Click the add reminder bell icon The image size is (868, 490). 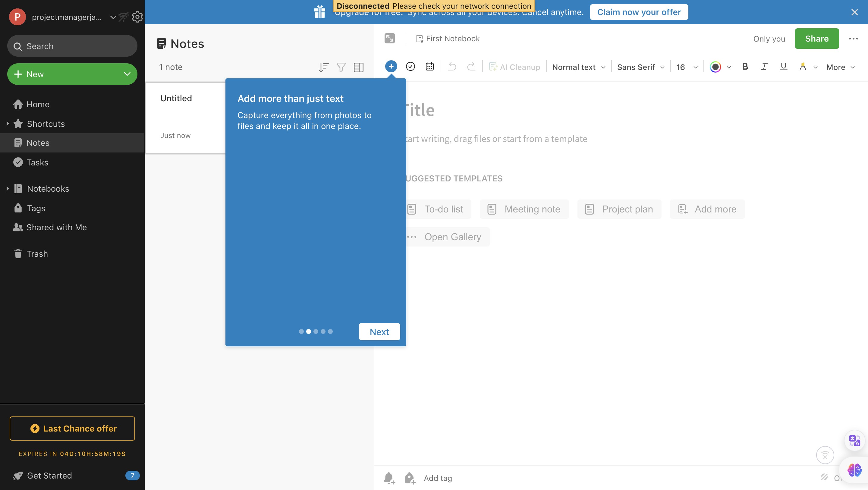tap(389, 478)
